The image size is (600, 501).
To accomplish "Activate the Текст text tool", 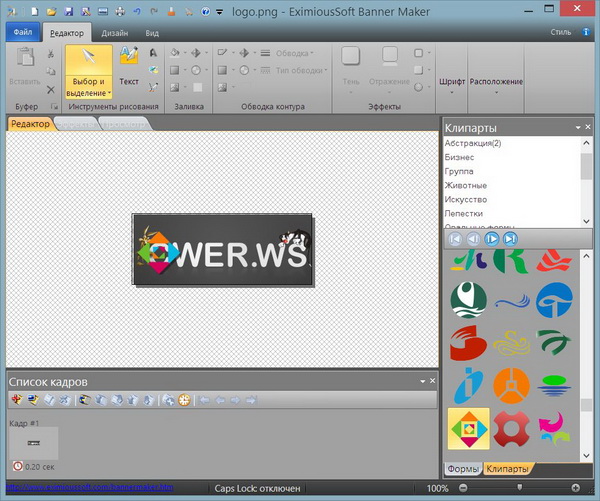I will tap(129, 65).
